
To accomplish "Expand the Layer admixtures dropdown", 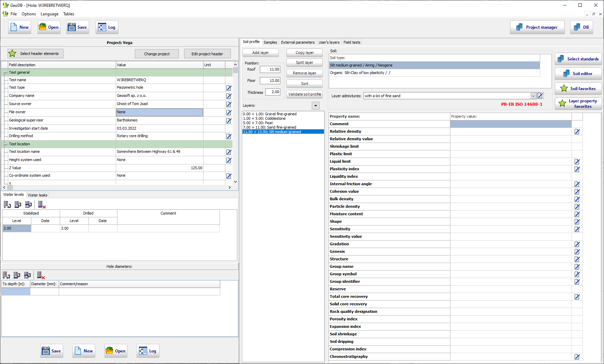I will click(x=533, y=96).
